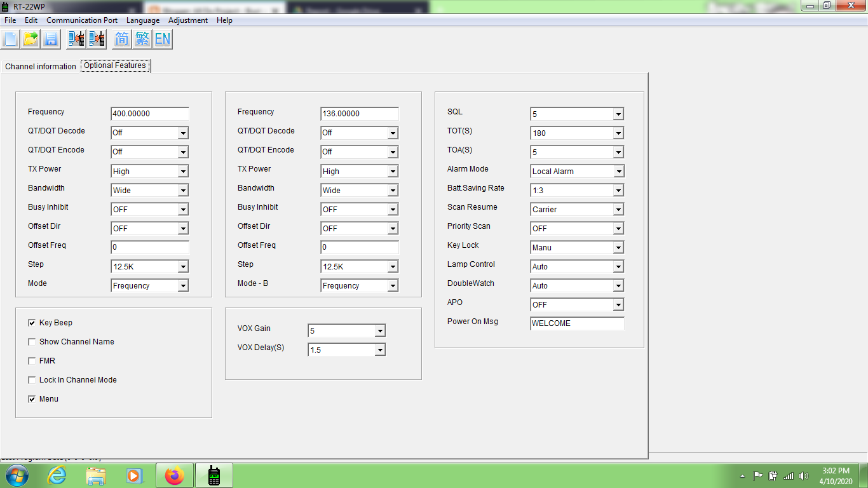Click the New file toolbar icon
The height and width of the screenshot is (488, 868).
[x=10, y=39]
